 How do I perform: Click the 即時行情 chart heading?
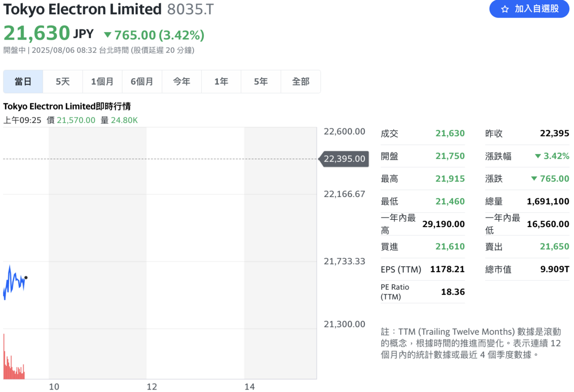pos(67,106)
